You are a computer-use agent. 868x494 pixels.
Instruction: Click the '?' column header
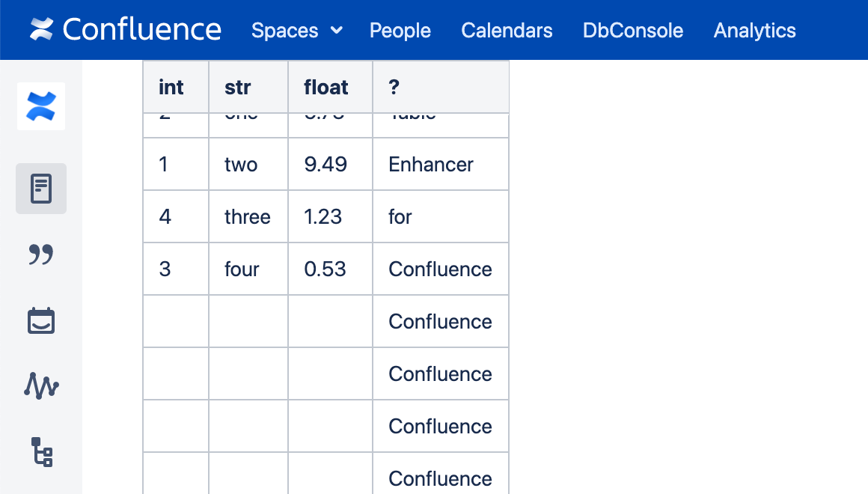point(394,87)
